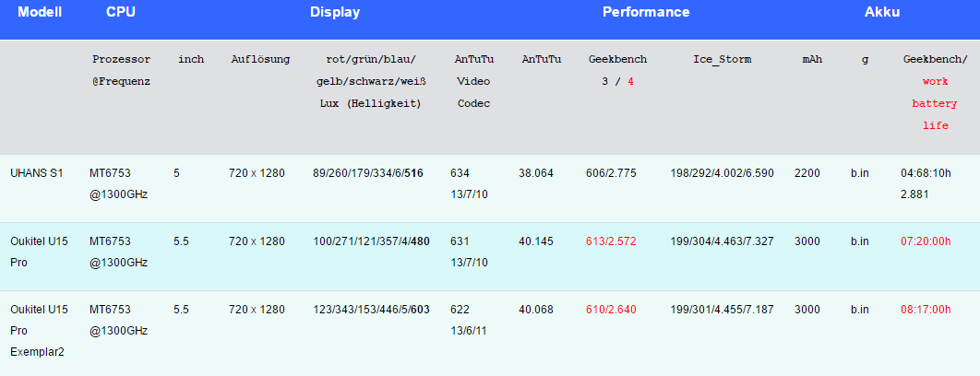Click video codec score 634 13/7/10
The width and height of the screenshot is (980, 376).
pos(469,183)
